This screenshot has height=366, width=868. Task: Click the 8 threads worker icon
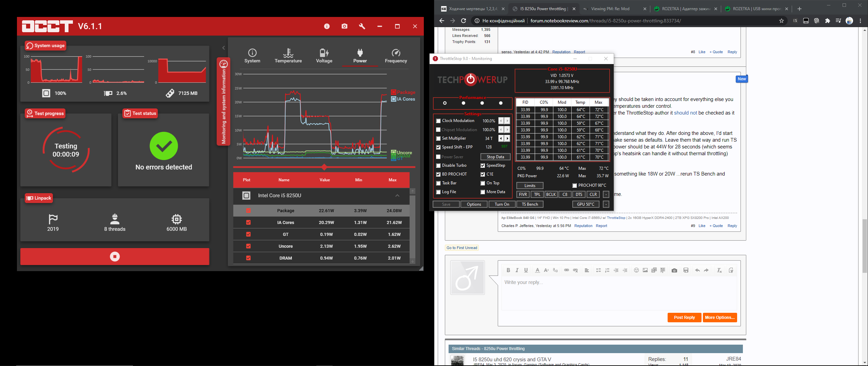115,219
